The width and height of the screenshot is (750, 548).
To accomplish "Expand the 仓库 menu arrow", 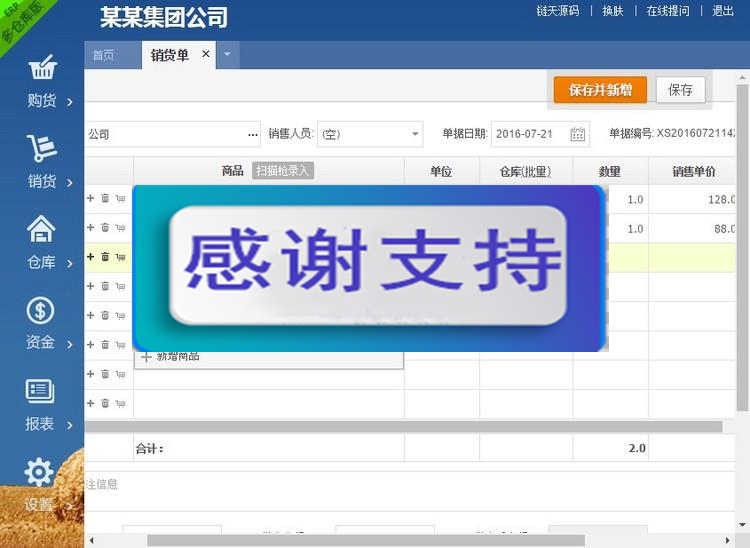I will (70, 263).
